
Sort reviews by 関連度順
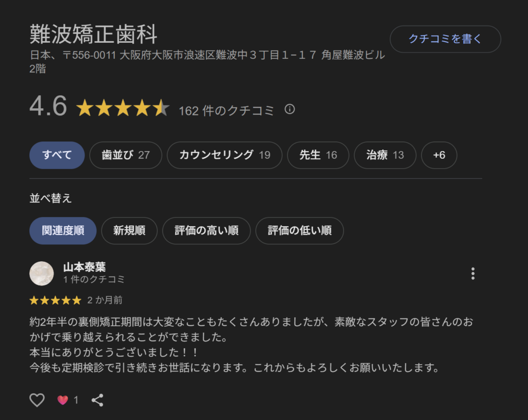point(63,231)
